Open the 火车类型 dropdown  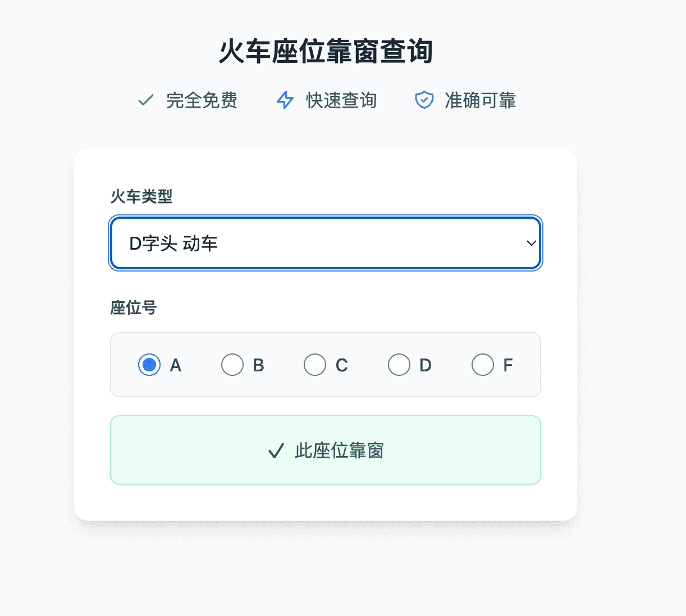coord(326,243)
